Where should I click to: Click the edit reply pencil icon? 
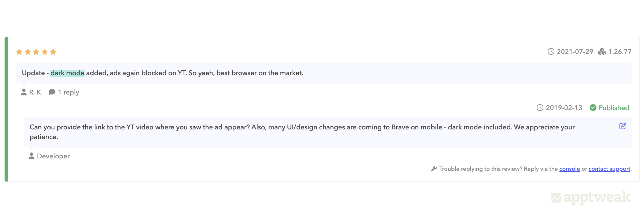click(623, 126)
